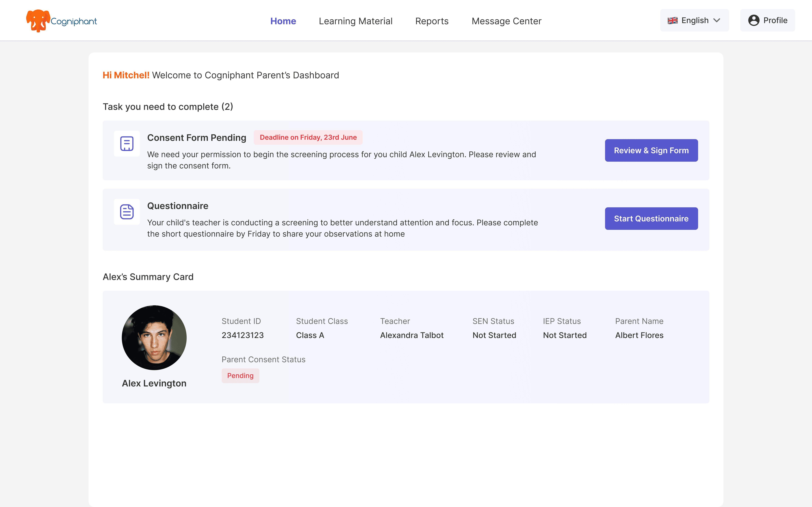
Task: Click the UK flag icon
Action: click(672, 20)
